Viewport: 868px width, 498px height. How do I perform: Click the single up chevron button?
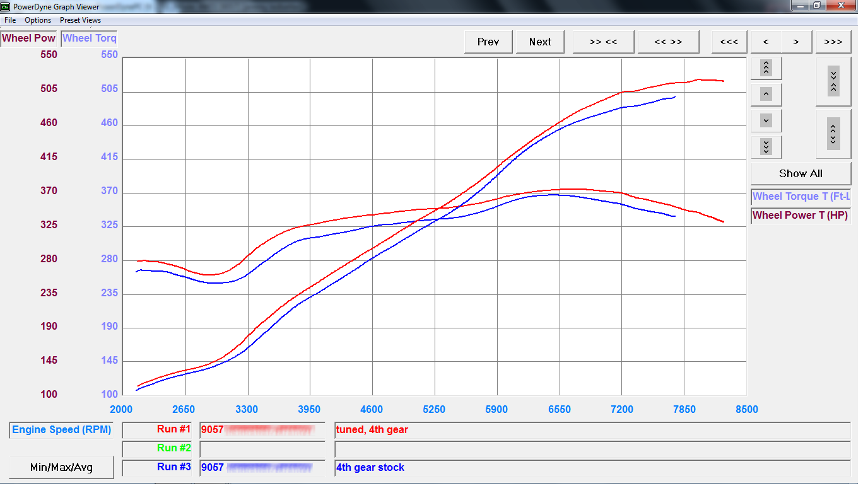766,95
